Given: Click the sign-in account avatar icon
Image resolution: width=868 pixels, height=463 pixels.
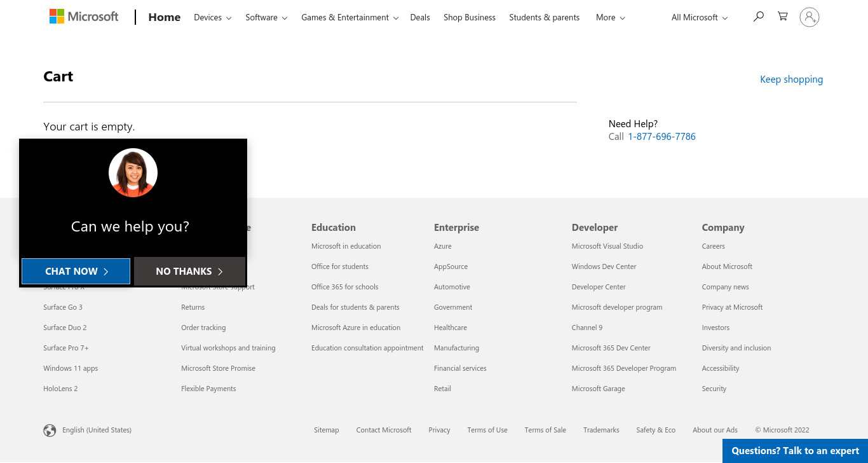Looking at the screenshot, I should (810, 17).
